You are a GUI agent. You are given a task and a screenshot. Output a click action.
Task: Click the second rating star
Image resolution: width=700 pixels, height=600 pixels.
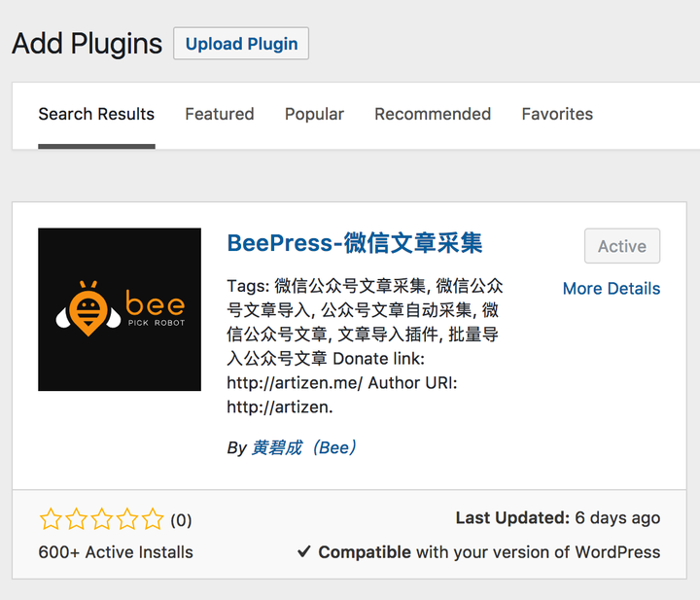pos(76,519)
